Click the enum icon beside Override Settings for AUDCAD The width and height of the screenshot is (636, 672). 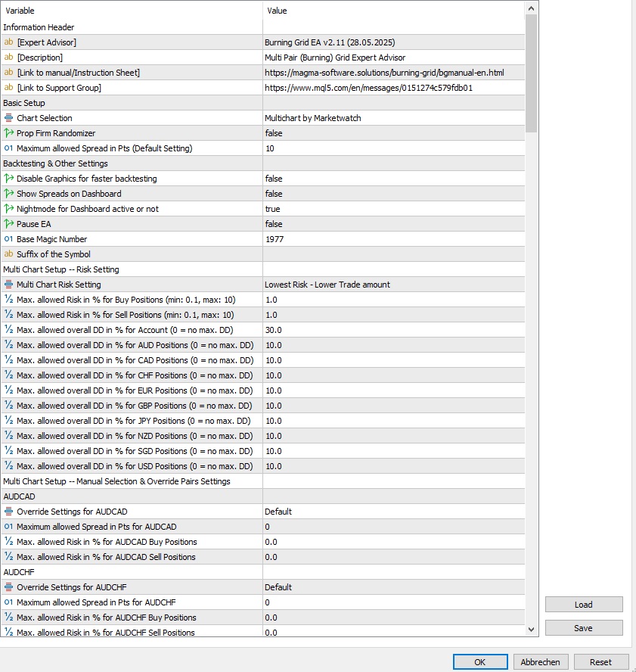tap(8, 512)
